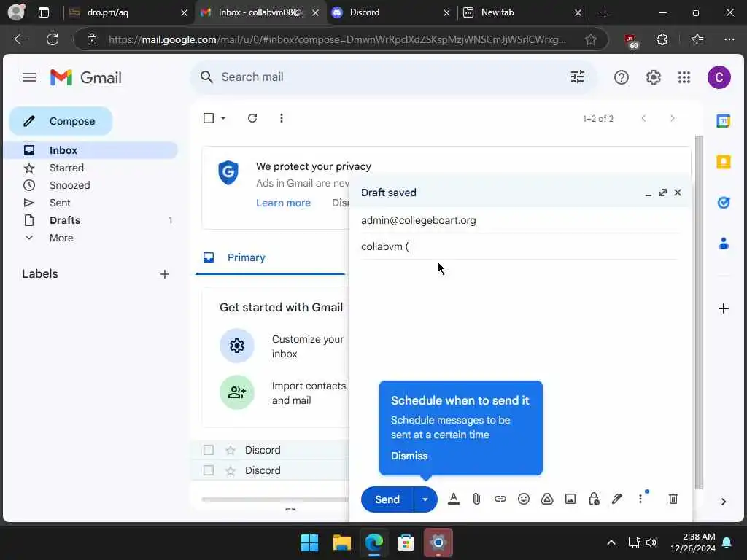Click the recipient field admin@collegeboart.org
This screenshot has width=747, height=560.
(x=519, y=220)
